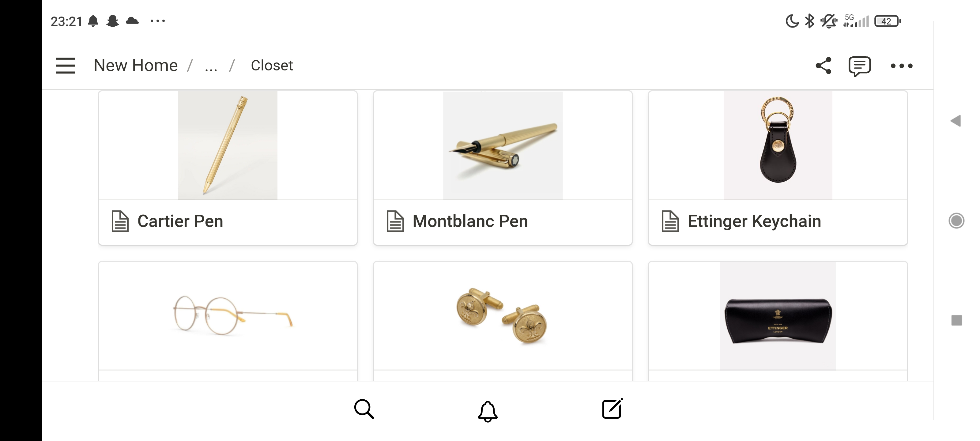Tap the search magnifier icon
This screenshot has width=980, height=441.
pyautogui.click(x=364, y=409)
